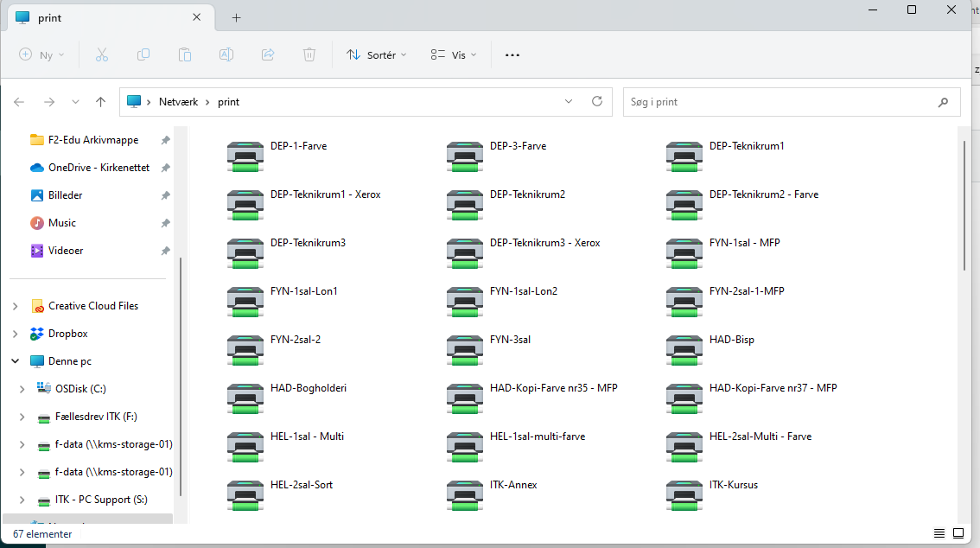This screenshot has height=548, width=980.
Task: Add a new tab with plus button
Action: point(236,17)
